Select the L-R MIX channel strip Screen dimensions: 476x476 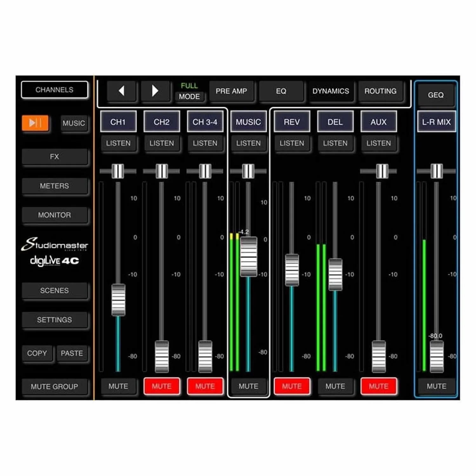pos(436,122)
